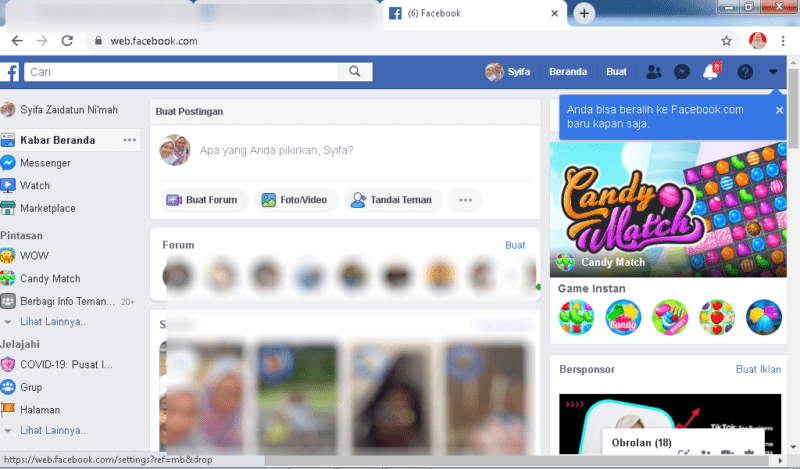Open the Friend Requests icon
This screenshot has height=469, width=800.
[654, 72]
